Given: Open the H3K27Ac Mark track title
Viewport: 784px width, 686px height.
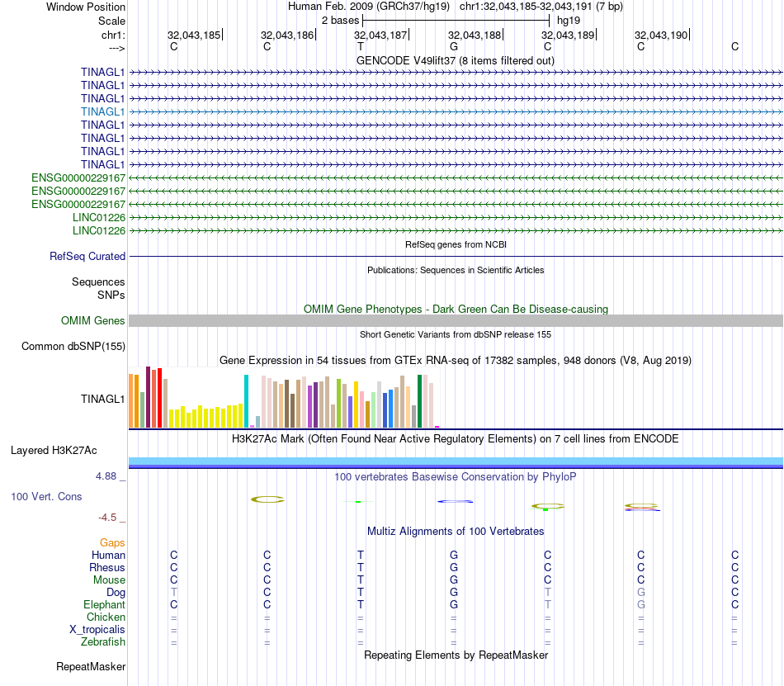Looking at the screenshot, I should click(456, 439).
